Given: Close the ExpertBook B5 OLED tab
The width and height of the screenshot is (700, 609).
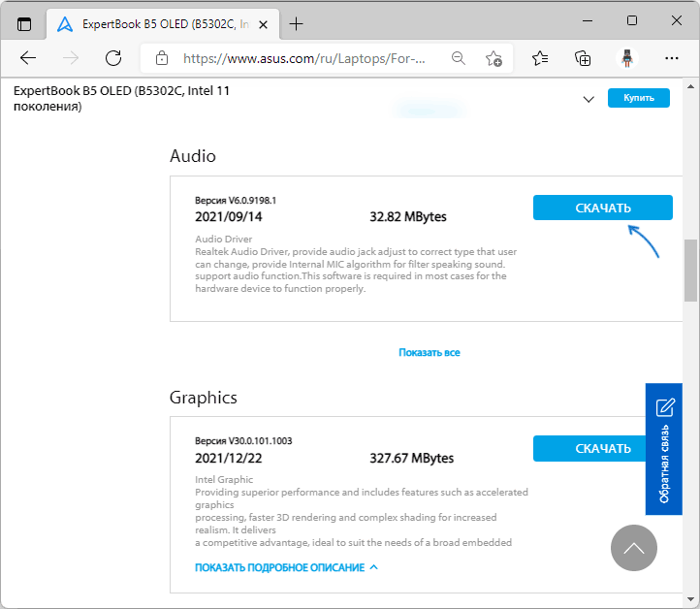Looking at the screenshot, I should pos(264,24).
